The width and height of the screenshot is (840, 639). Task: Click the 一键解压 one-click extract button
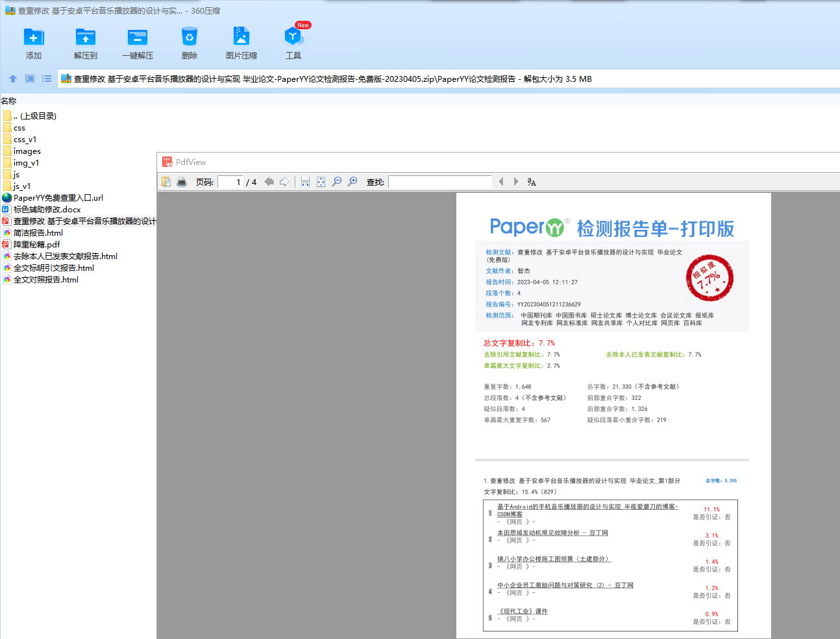point(138,44)
